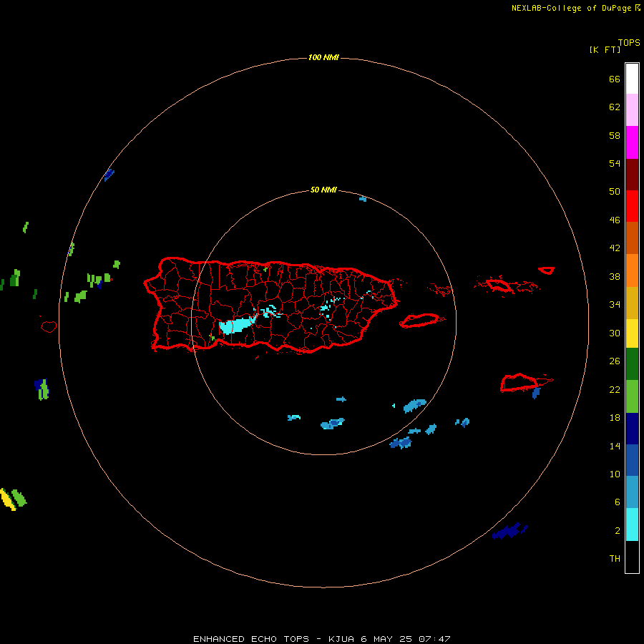This screenshot has height=644, width=644.
Task: Click the blue echo on the northwest 100 NMI ring
Action: coord(109,175)
